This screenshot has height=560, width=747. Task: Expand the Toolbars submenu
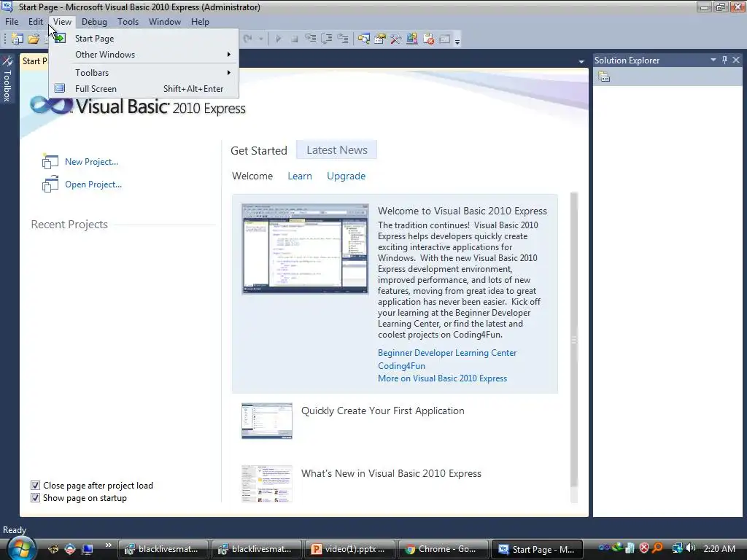[144, 72]
